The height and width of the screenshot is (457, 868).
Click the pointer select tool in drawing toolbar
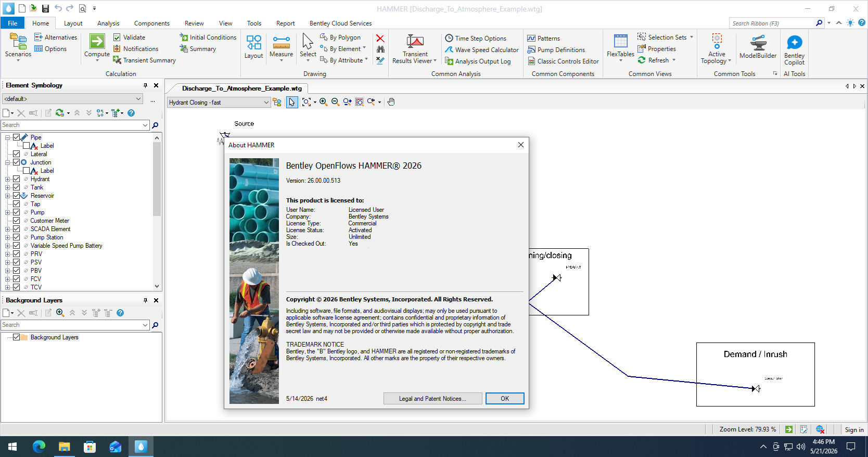pyautogui.click(x=292, y=102)
